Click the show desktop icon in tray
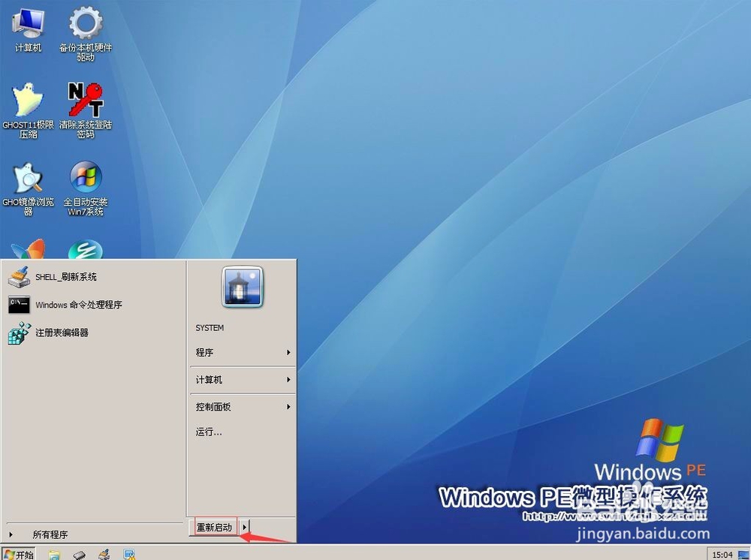 (743, 555)
